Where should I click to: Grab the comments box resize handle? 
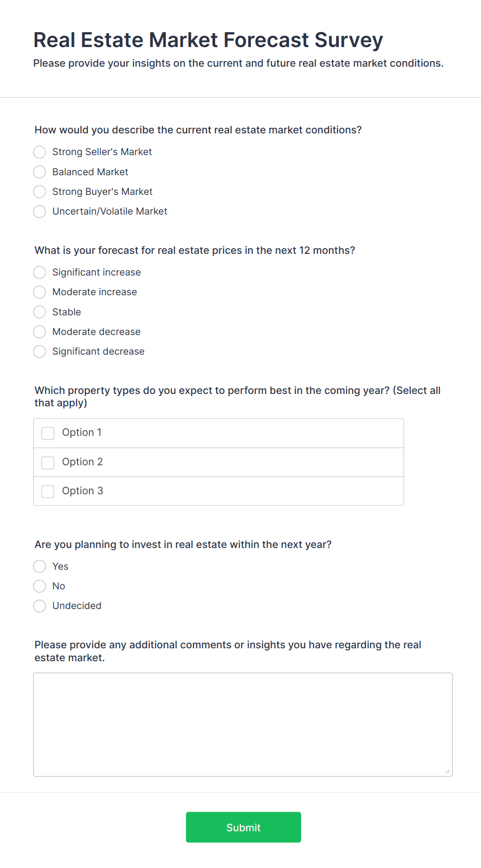coord(447,771)
